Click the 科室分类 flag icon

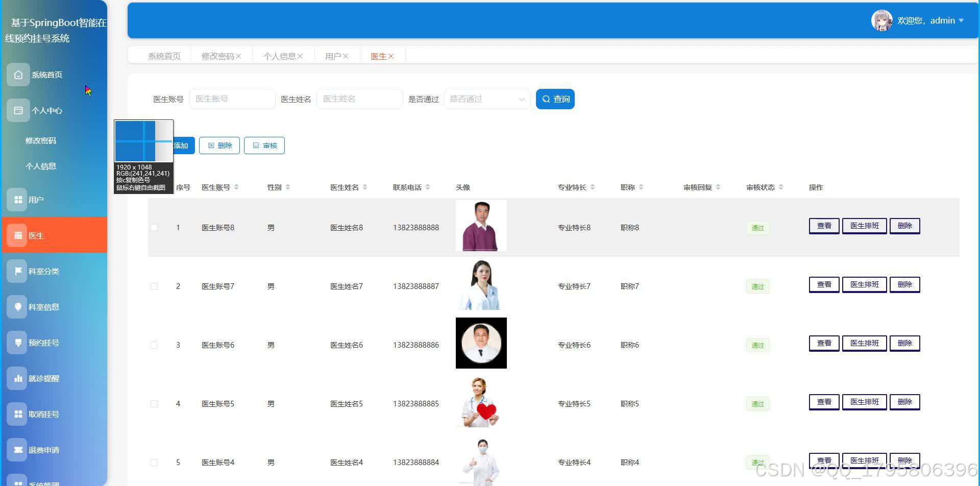(18, 271)
